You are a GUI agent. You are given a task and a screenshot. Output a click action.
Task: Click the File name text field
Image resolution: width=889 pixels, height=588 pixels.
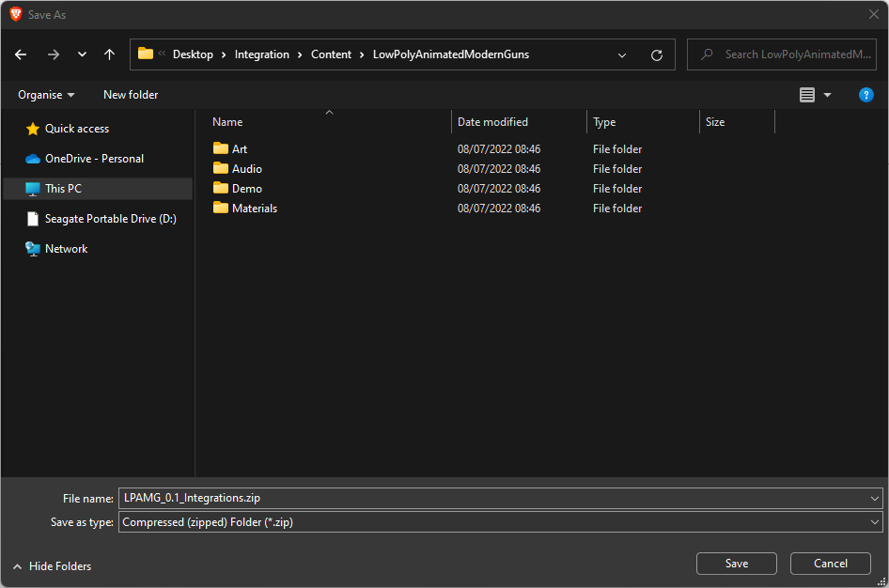(493, 499)
